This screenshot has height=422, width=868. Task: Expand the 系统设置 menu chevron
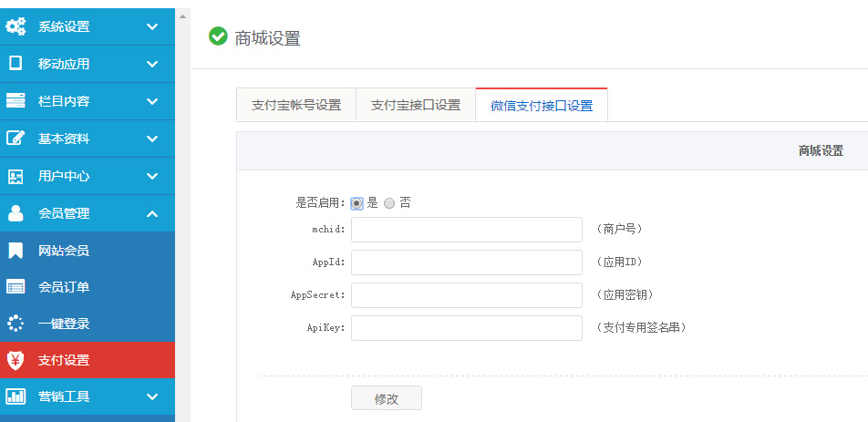click(152, 26)
